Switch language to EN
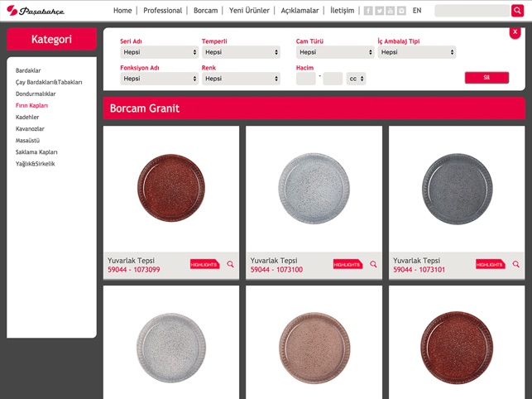The width and height of the screenshot is (532, 399). (417, 11)
